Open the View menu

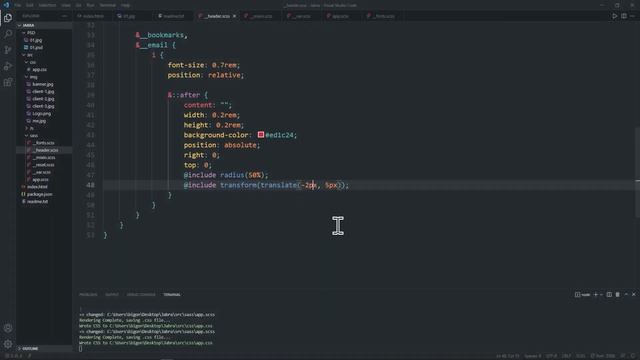66,5
